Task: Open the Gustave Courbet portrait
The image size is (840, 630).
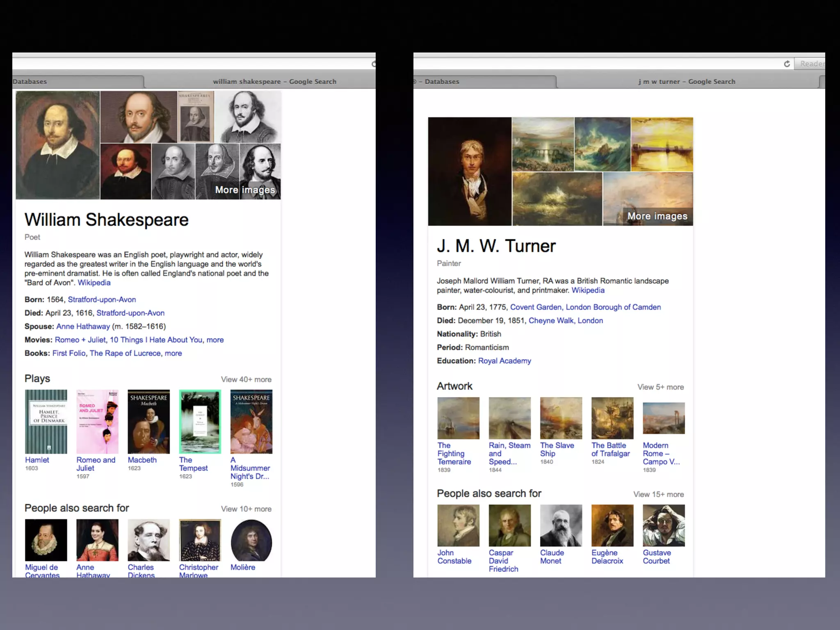Action: (x=663, y=525)
